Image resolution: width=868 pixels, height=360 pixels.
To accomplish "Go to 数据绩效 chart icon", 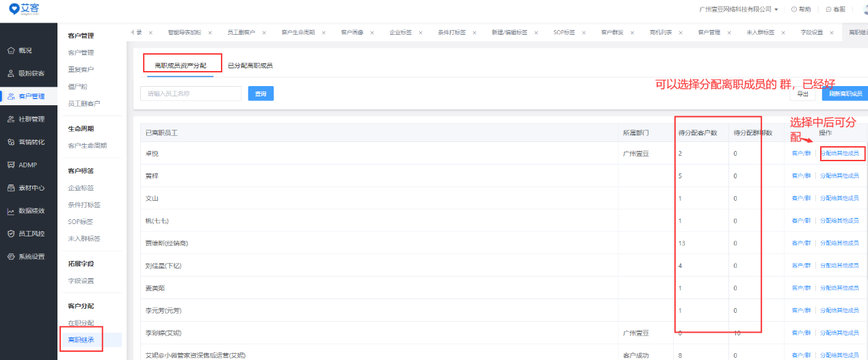I will tap(11, 211).
